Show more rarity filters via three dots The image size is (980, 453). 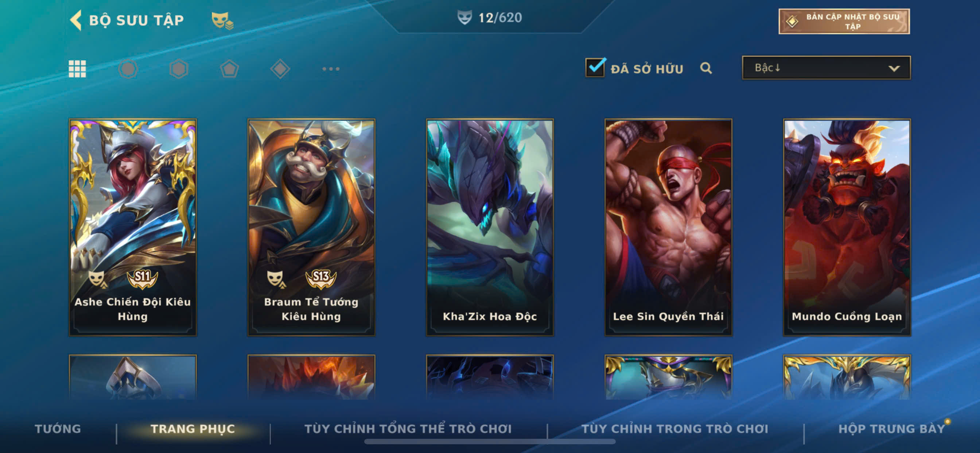(x=331, y=69)
